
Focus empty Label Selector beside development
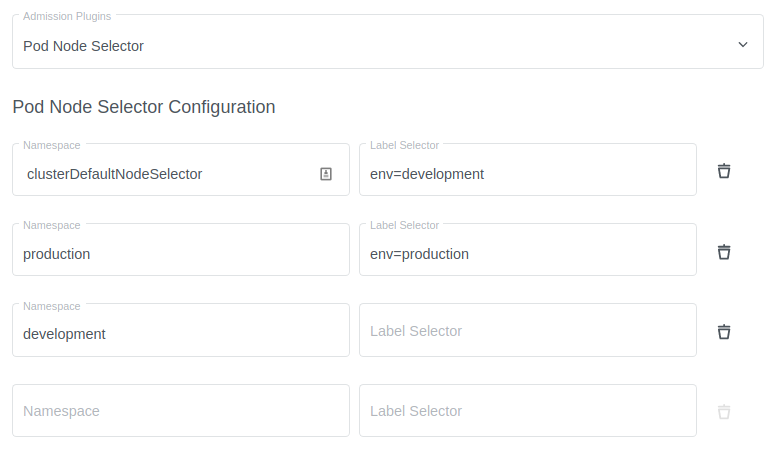click(527, 331)
